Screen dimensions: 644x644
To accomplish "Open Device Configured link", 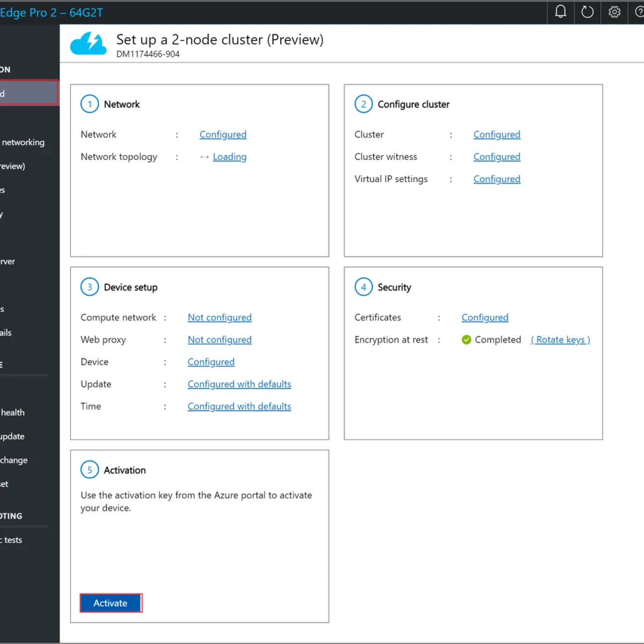I will (x=211, y=362).
